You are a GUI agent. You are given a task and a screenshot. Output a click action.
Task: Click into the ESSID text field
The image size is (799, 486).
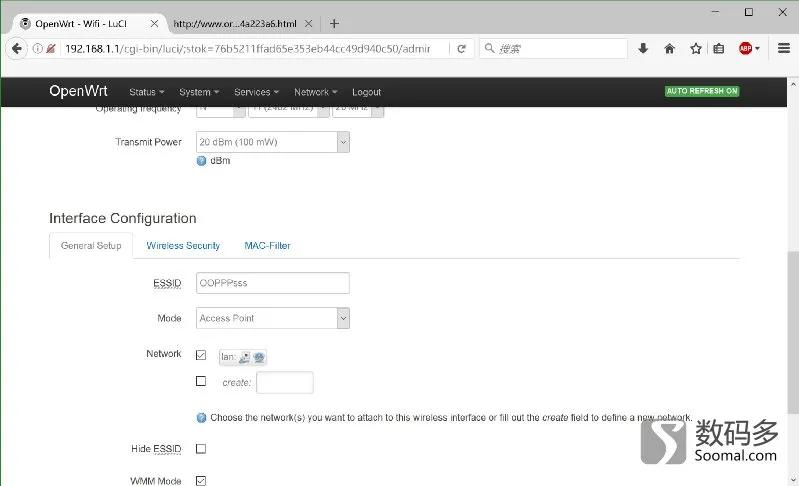273,283
